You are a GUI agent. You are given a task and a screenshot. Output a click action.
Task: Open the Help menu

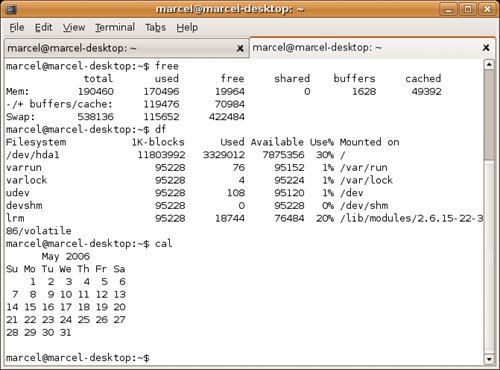pyautogui.click(x=187, y=27)
